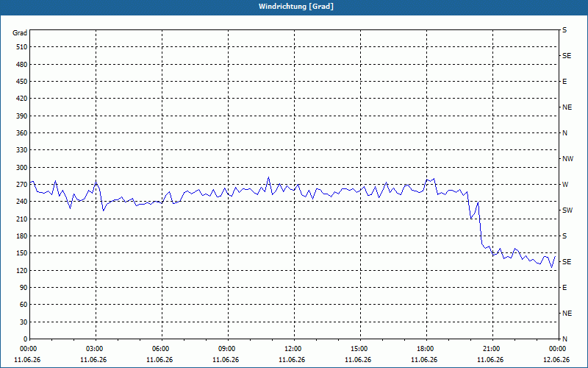Click the 360 degree axis value

22,133
